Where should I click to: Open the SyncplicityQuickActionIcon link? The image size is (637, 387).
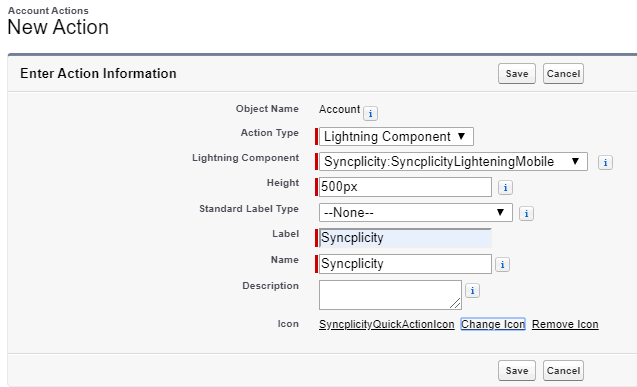tap(387, 324)
